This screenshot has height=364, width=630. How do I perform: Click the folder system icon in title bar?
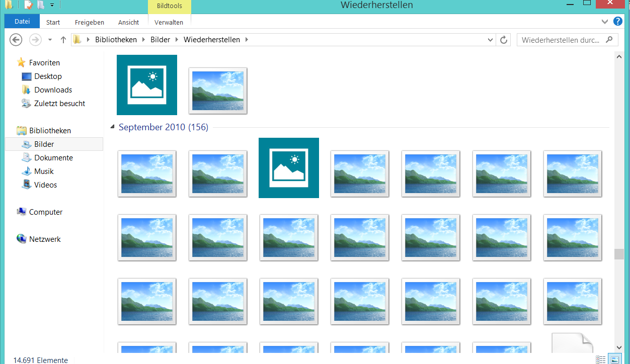(9, 5)
